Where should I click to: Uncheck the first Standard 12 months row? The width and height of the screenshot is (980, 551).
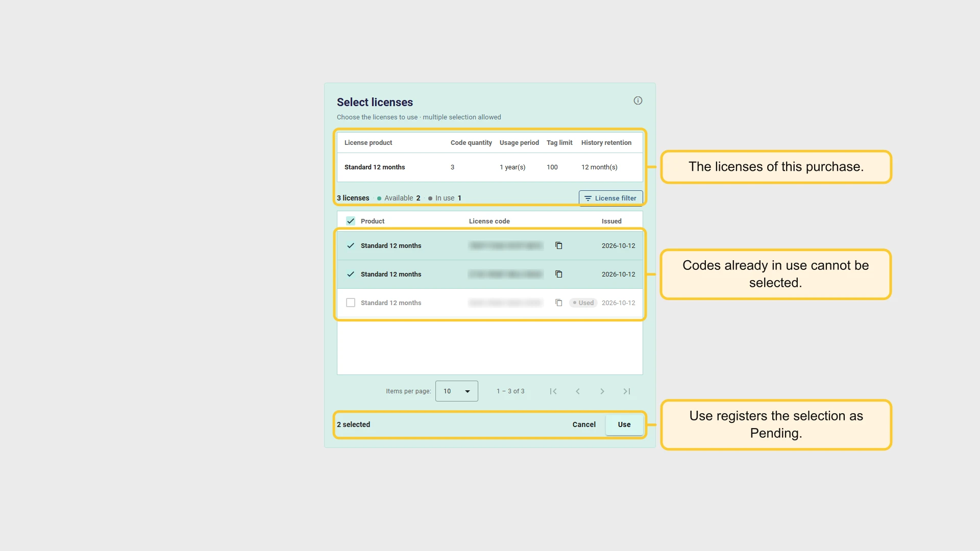351,246
